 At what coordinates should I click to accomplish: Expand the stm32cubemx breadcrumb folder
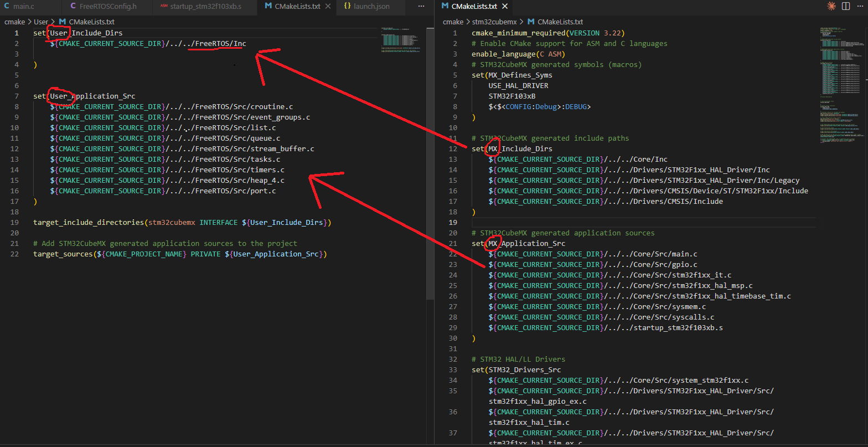click(494, 22)
